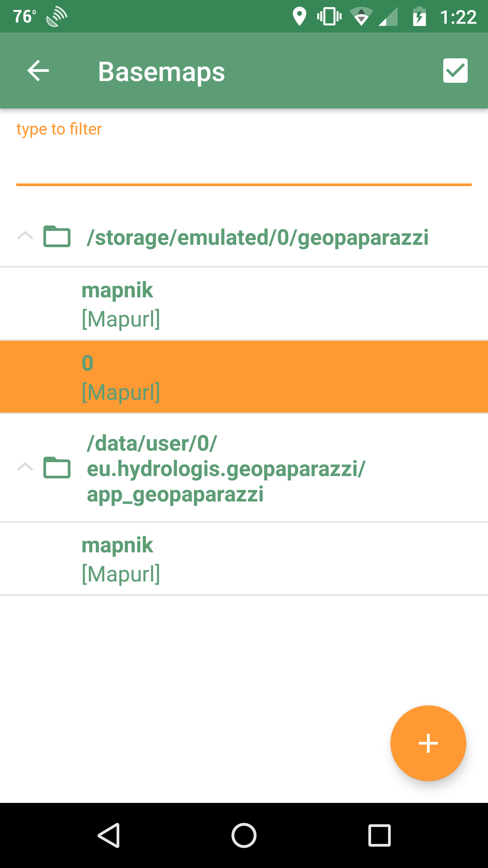488x868 pixels.
Task: Tap the back arrow in the toolbar
Action: 38,71
